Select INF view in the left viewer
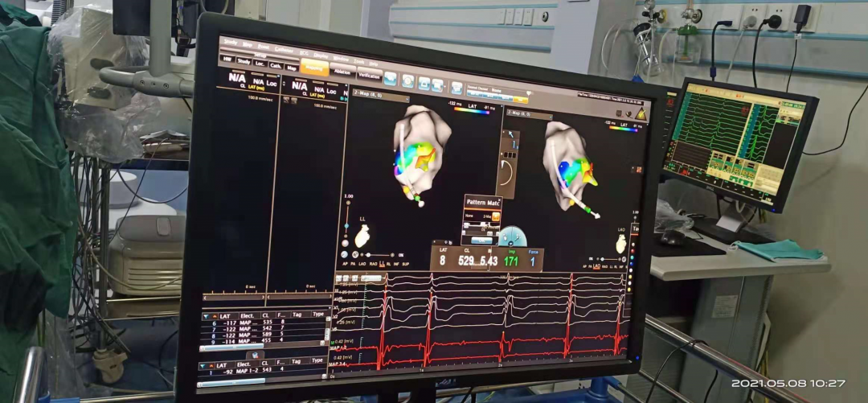Viewport: 868px width, 403px height. click(x=397, y=264)
